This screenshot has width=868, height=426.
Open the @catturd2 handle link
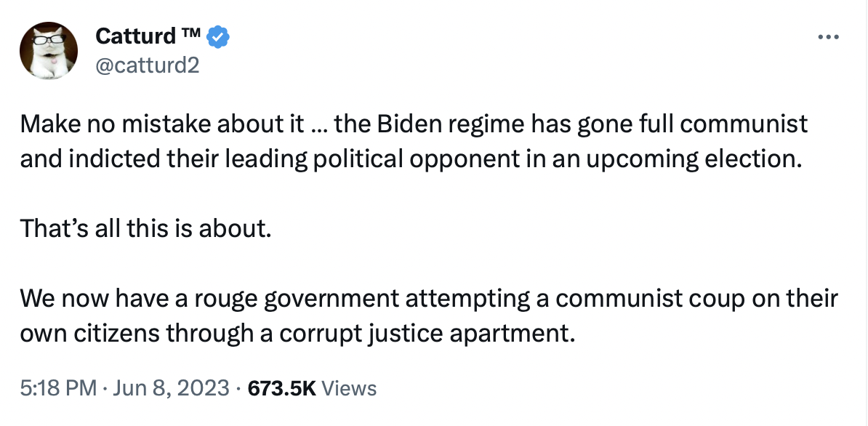[x=148, y=66]
